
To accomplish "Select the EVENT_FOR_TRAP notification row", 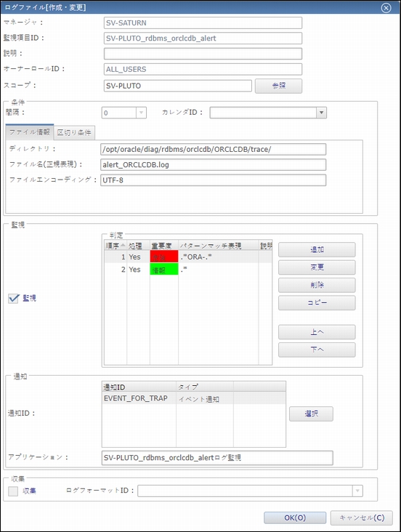I will (194, 398).
